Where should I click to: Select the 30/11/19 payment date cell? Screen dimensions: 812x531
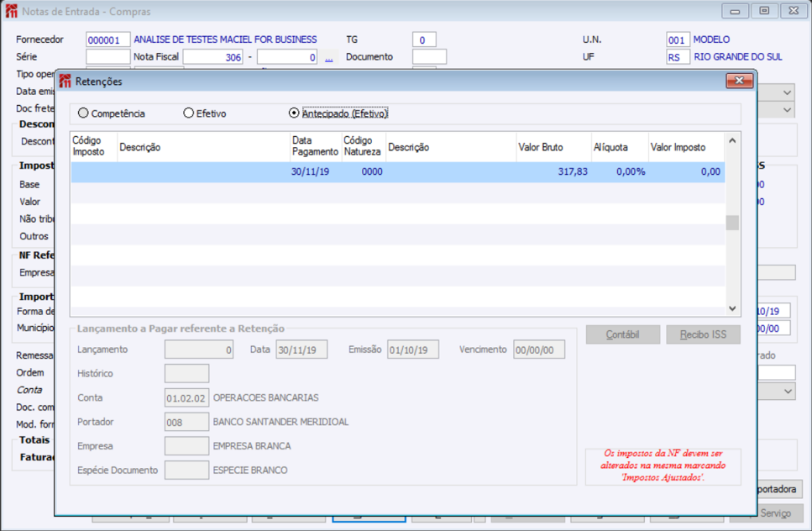point(316,171)
